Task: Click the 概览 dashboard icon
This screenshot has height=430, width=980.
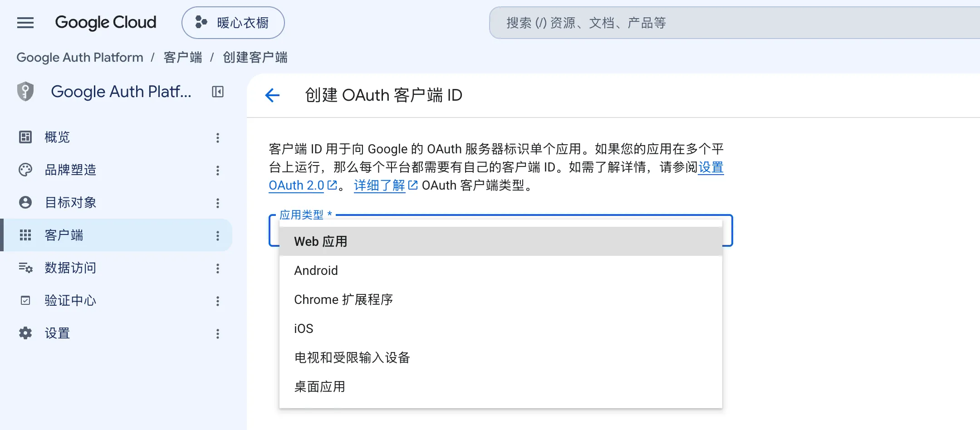Action: [x=25, y=137]
